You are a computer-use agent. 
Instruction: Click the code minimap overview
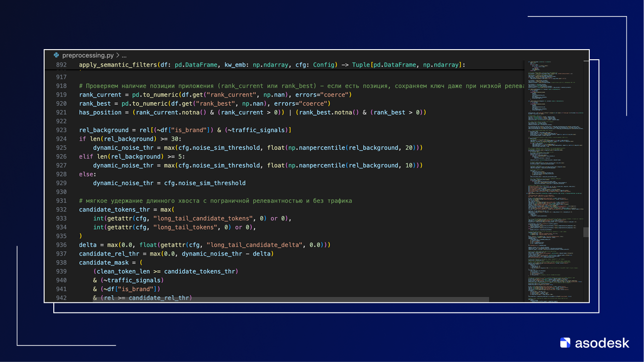click(553, 179)
